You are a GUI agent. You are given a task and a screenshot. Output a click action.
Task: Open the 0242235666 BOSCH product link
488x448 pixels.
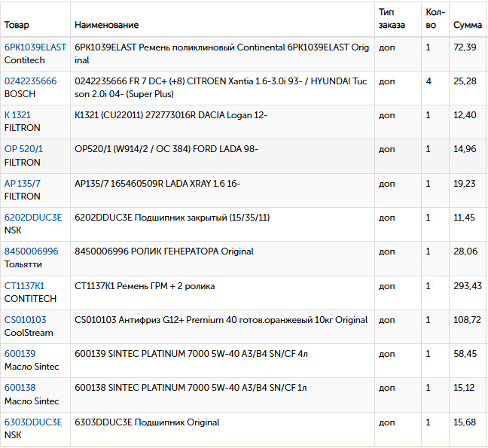tap(30, 81)
